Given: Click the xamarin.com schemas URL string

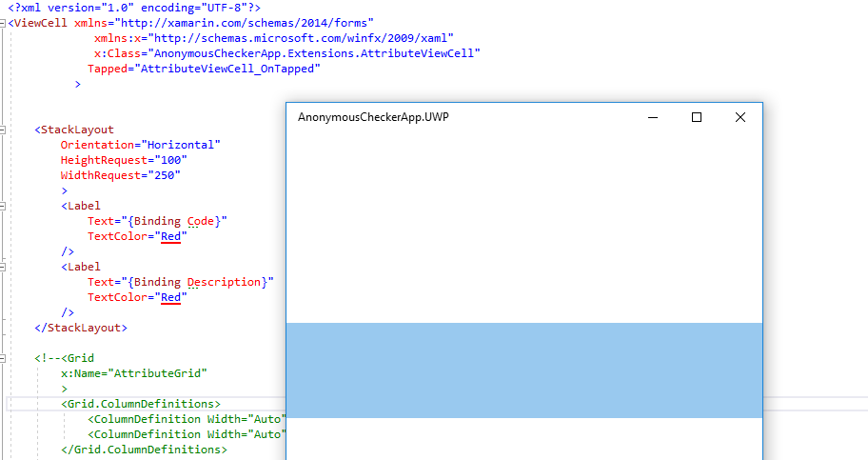Looking at the screenshot, I should [x=244, y=23].
